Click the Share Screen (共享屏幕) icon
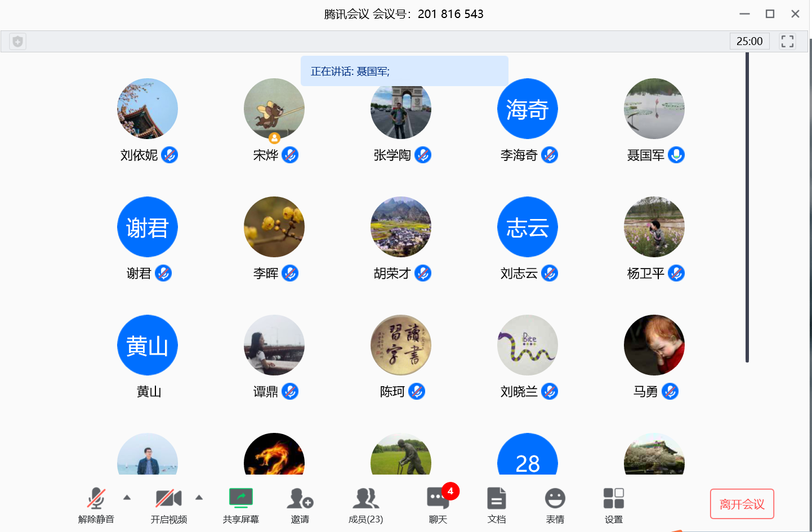 (x=240, y=499)
